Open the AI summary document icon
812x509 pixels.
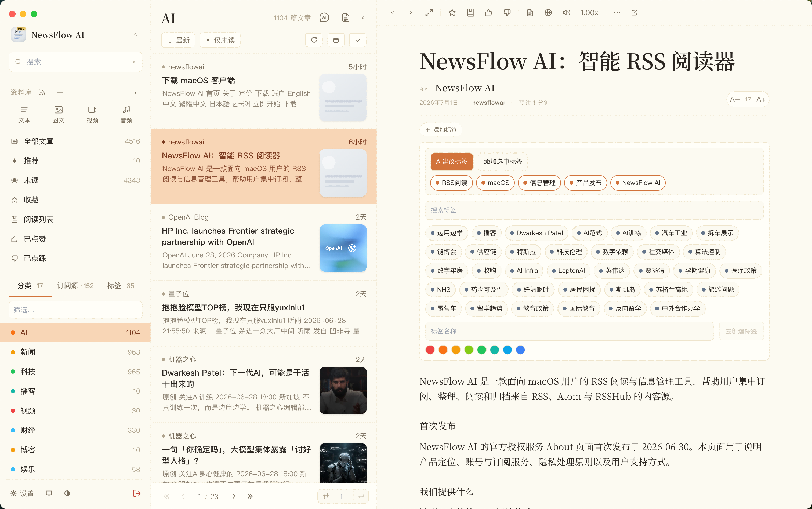click(x=346, y=18)
